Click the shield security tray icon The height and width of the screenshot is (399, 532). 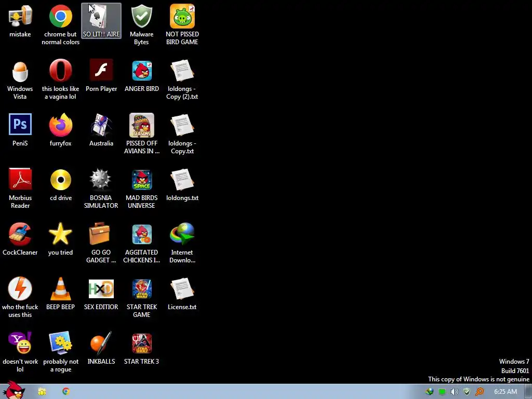(x=467, y=392)
